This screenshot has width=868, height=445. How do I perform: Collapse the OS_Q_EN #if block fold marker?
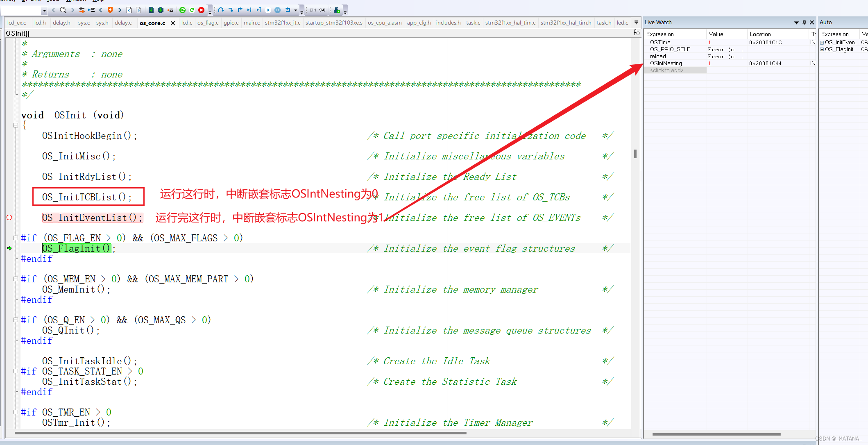16,320
